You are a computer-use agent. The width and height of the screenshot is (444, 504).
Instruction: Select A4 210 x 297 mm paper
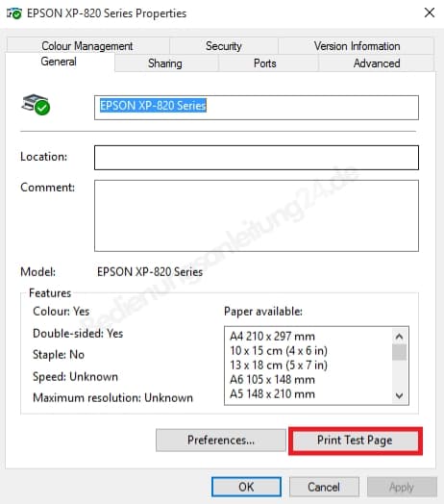click(272, 337)
